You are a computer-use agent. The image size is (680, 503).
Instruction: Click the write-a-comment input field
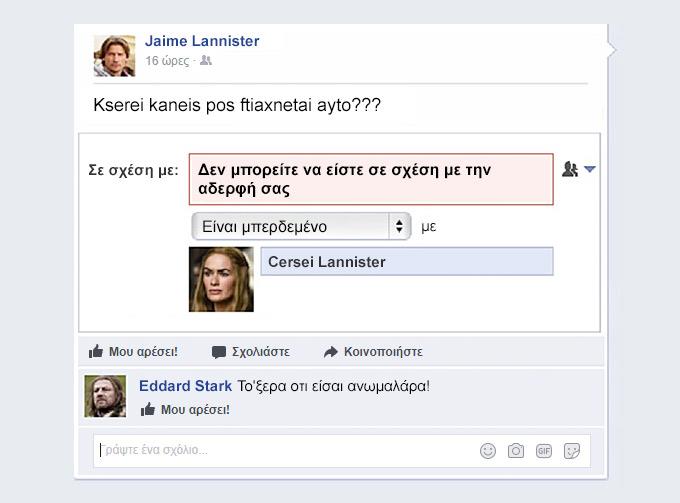[280, 451]
